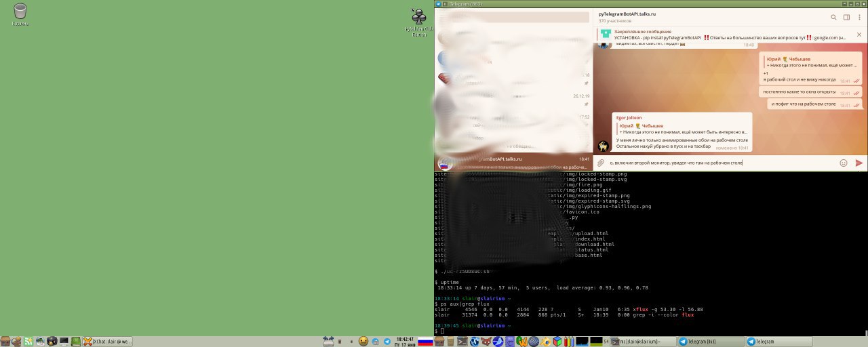Hide the pinned message with X
This screenshot has height=347, width=868.
[x=859, y=35]
